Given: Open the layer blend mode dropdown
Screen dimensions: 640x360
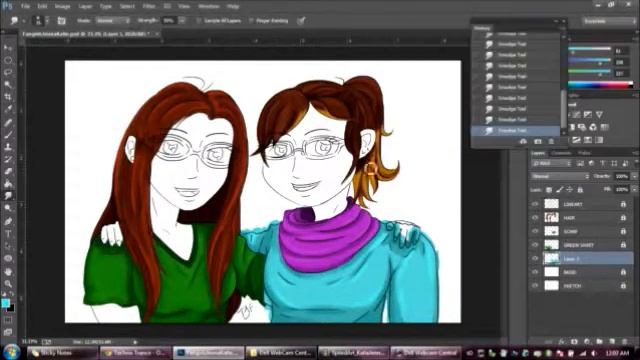Looking at the screenshot, I should click(560, 176).
